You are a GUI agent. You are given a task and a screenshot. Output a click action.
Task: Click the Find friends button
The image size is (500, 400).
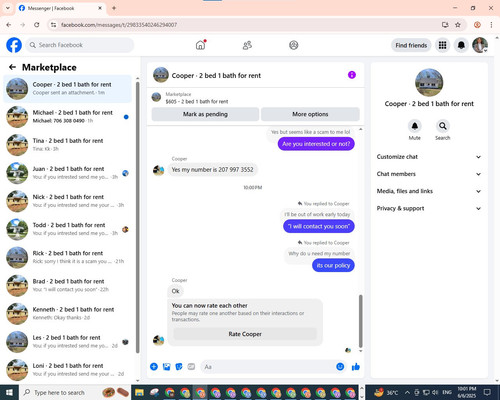click(411, 45)
